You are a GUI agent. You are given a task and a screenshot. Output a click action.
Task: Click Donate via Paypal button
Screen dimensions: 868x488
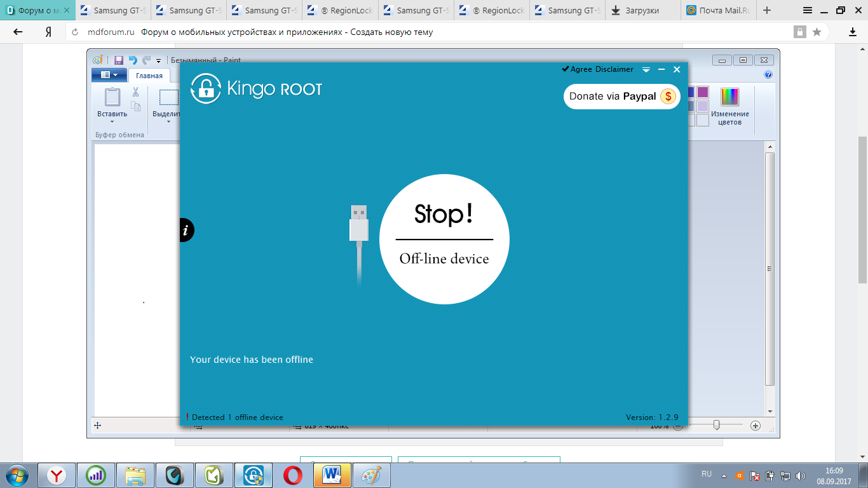[x=621, y=97]
